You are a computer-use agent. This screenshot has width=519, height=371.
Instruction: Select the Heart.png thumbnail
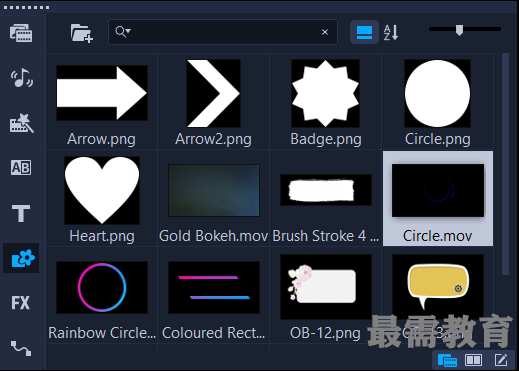[102, 190]
